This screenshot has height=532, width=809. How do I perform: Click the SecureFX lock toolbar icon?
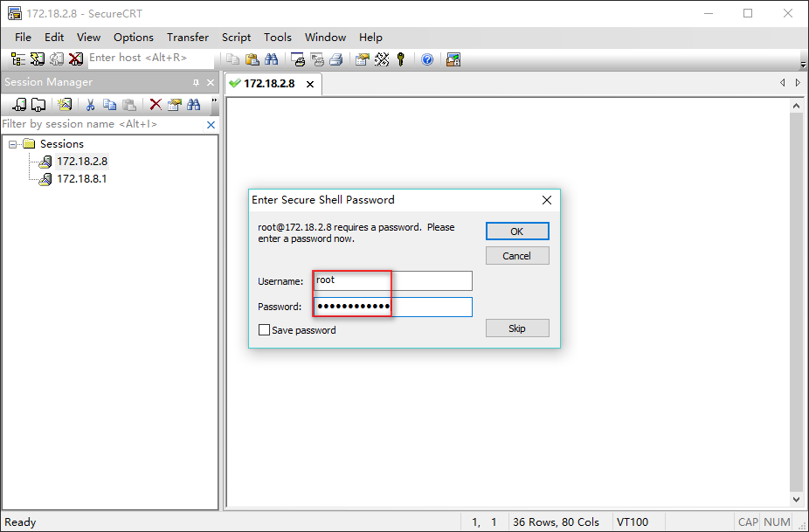coord(453,59)
